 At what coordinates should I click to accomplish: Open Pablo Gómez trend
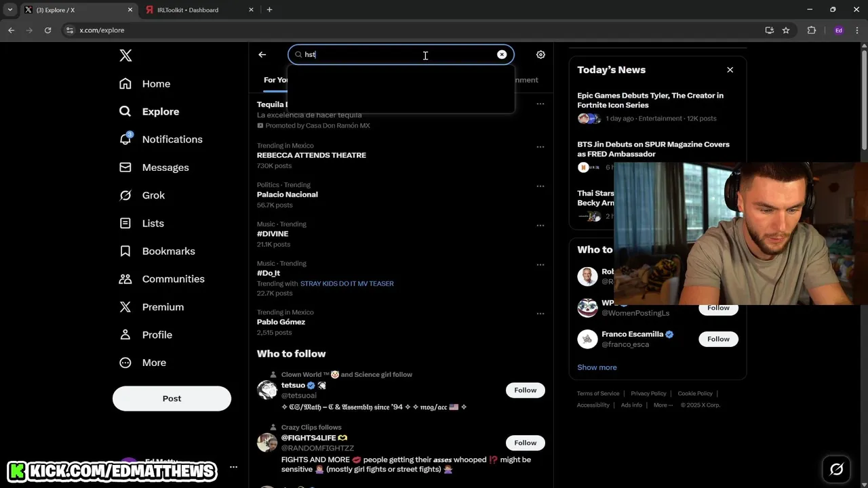(x=281, y=322)
